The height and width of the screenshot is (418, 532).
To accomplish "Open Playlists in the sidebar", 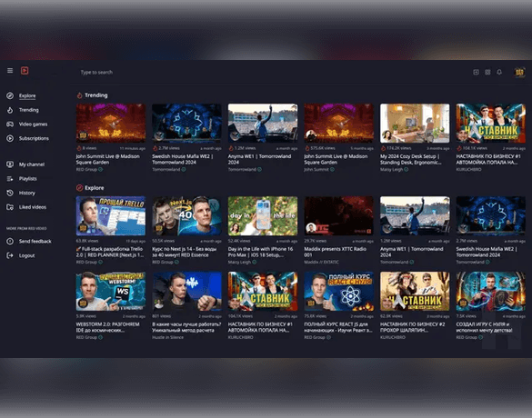I will point(28,179).
